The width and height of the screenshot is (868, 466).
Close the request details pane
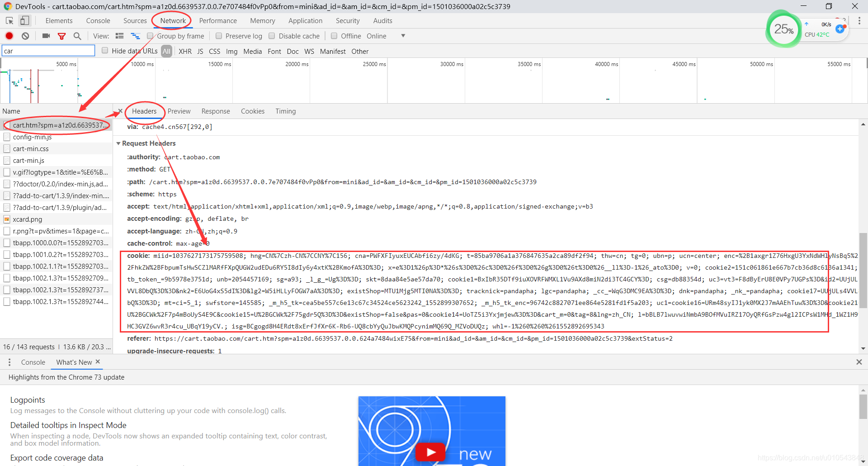120,111
